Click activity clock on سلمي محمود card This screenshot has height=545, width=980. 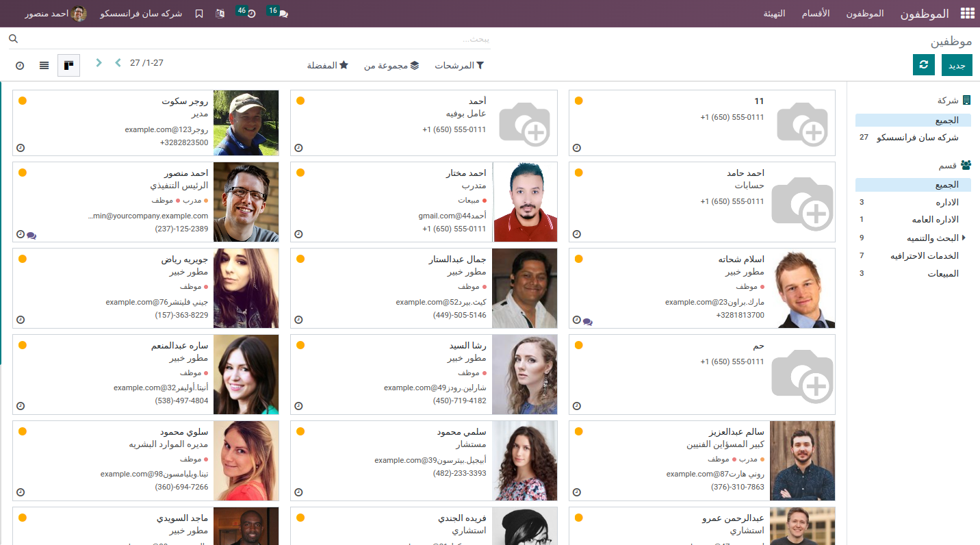[298, 492]
